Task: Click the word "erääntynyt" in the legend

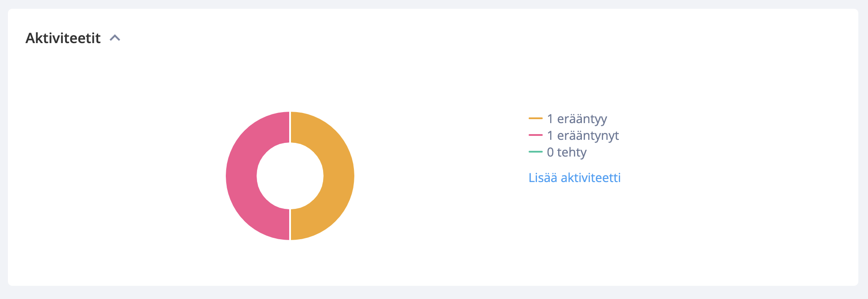Action: 588,136
